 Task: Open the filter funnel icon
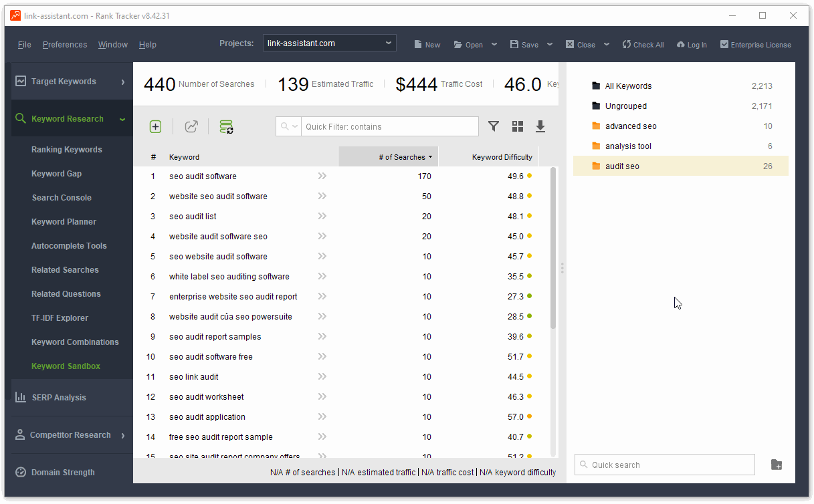click(x=494, y=126)
